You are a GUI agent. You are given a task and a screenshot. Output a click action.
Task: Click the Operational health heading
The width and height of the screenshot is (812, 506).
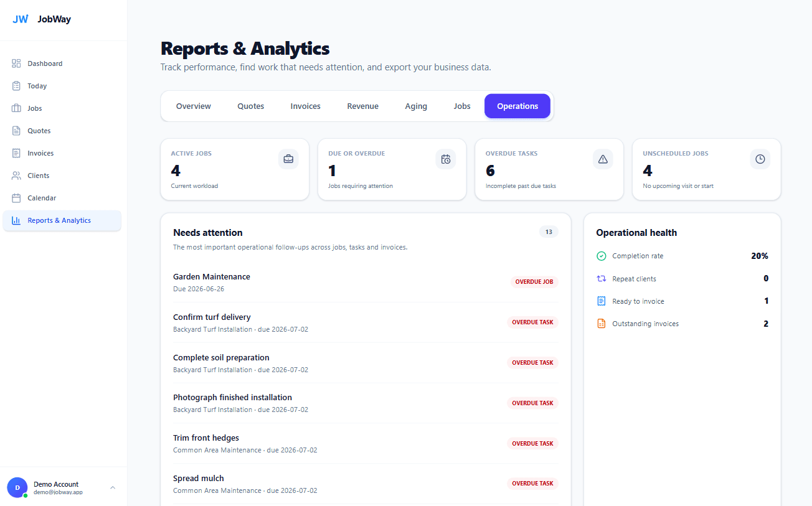(x=636, y=233)
